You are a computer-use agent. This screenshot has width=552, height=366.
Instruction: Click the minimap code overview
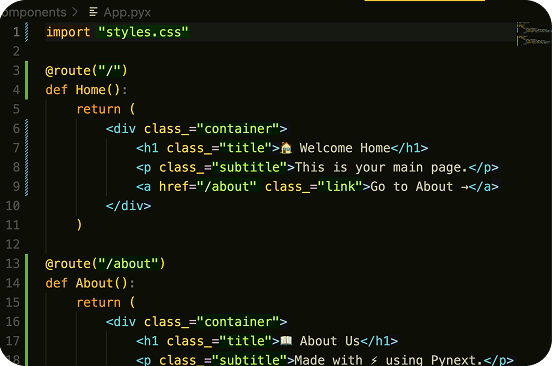pos(533,34)
